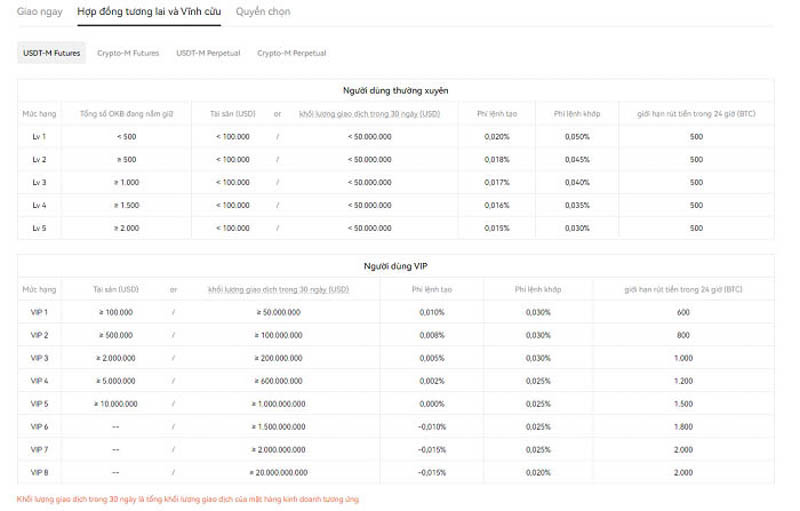Click the Người dùng VIP table heading
Image resolution: width=800 pixels, height=511 pixels.
coord(395,266)
